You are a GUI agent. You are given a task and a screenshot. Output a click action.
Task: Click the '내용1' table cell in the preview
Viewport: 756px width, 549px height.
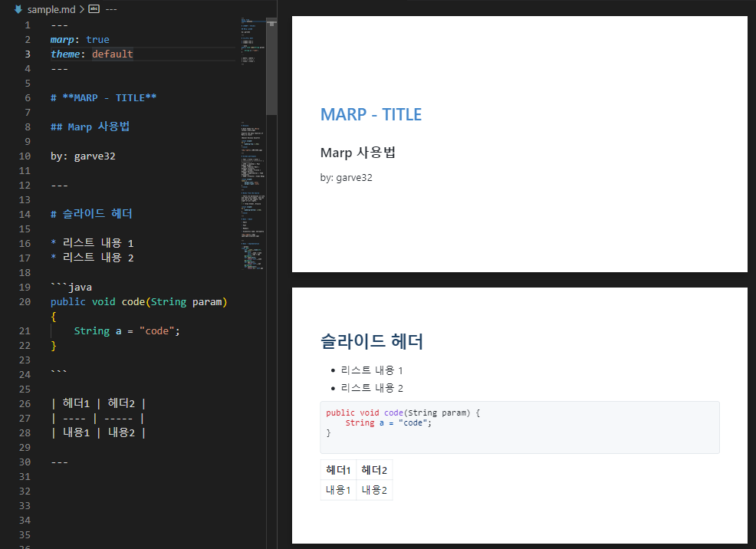tap(338, 490)
